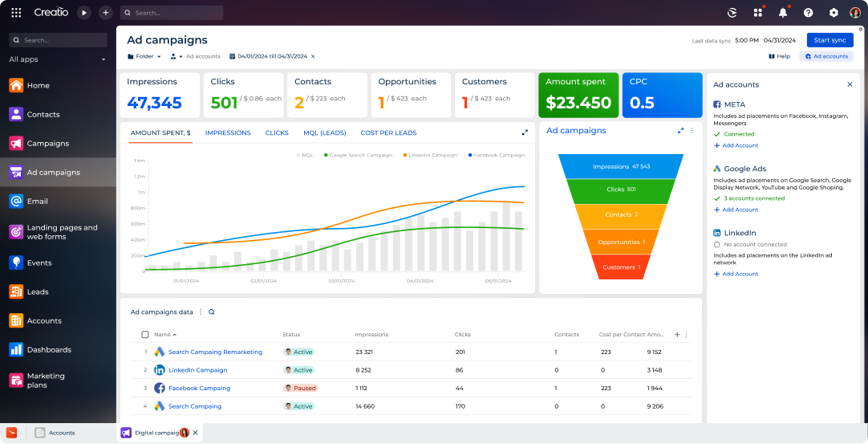Image resolution: width=868 pixels, height=444 pixels.
Task: Tick the select-all checkbox in table header
Action: coord(145,335)
